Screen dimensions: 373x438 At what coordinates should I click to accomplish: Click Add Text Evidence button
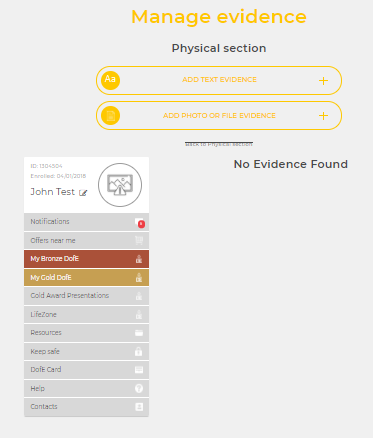coord(219,80)
